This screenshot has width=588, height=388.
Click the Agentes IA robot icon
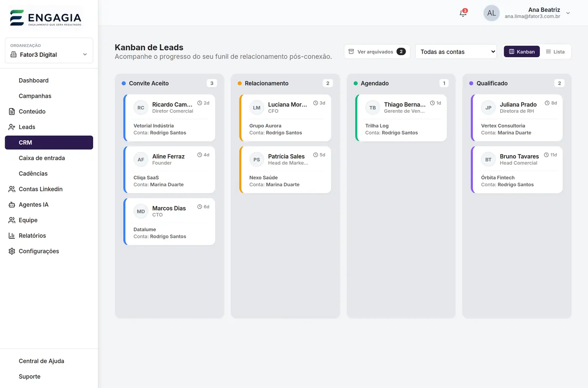click(x=12, y=205)
